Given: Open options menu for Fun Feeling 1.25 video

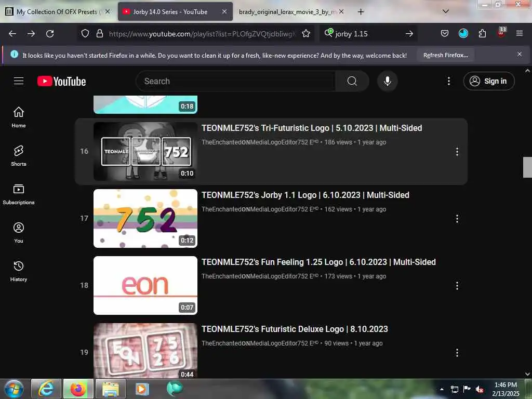Looking at the screenshot, I should [x=457, y=286].
